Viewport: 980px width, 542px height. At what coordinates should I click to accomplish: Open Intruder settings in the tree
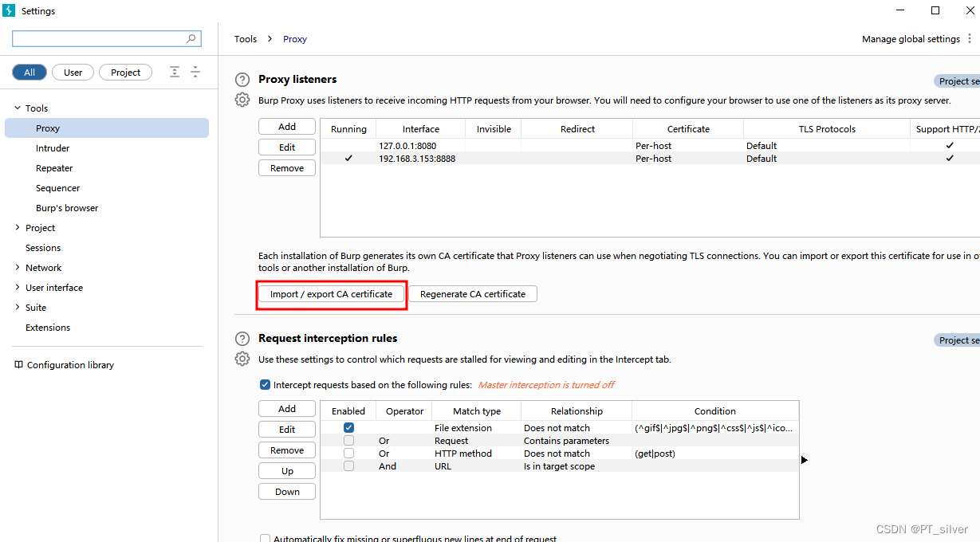click(53, 148)
